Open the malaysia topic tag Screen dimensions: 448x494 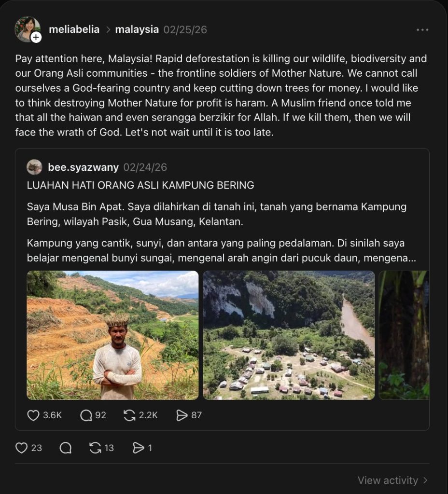click(137, 29)
